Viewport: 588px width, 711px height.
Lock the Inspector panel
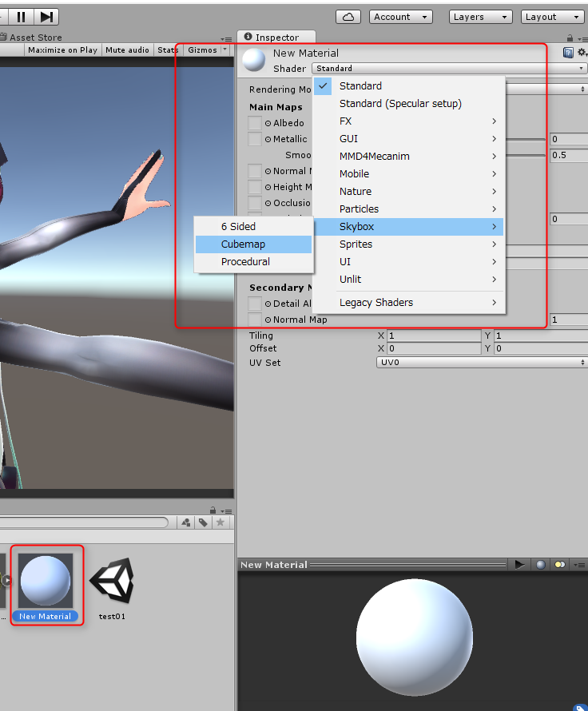[570, 38]
